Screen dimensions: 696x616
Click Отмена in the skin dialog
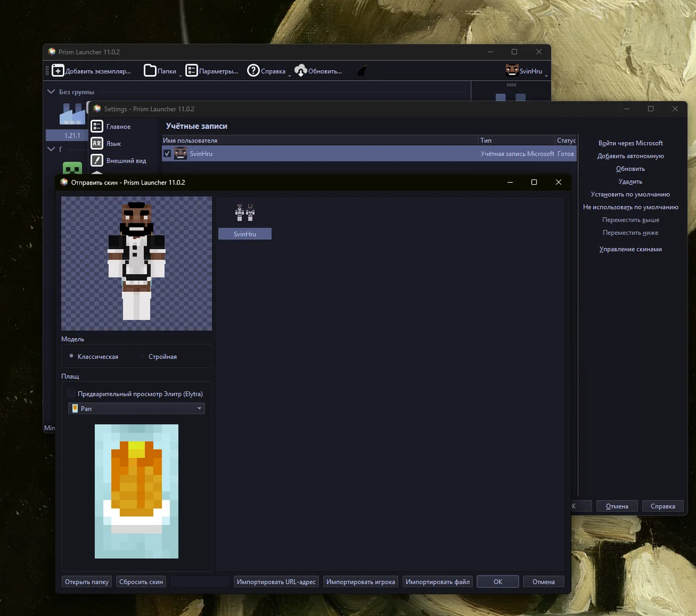pyautogui.click(x=544, y=582)
